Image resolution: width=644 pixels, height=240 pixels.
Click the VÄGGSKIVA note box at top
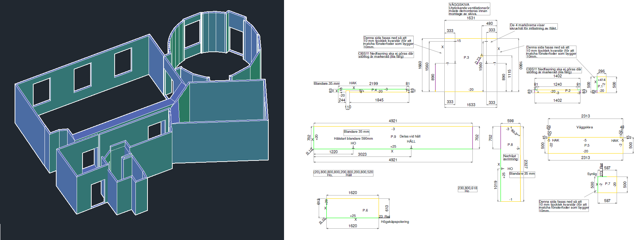[469, 9]
